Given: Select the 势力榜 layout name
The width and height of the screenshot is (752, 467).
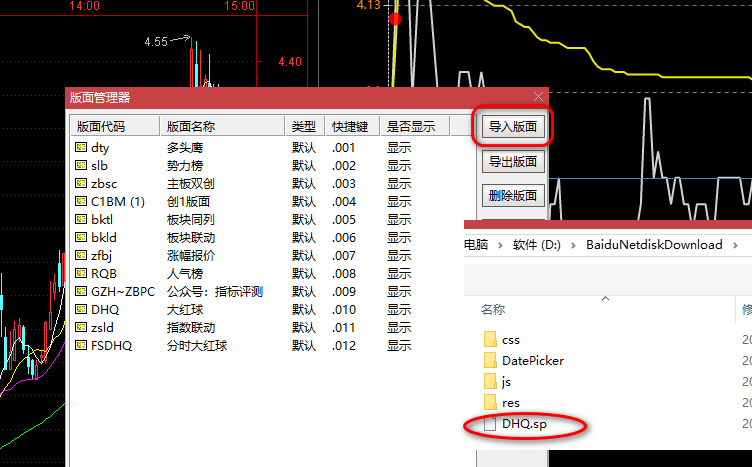Looking at the screenshot, I should pos(185,165).
